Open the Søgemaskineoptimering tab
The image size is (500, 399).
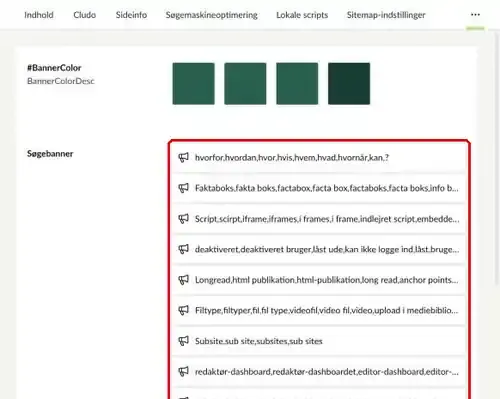coord(212,15)
